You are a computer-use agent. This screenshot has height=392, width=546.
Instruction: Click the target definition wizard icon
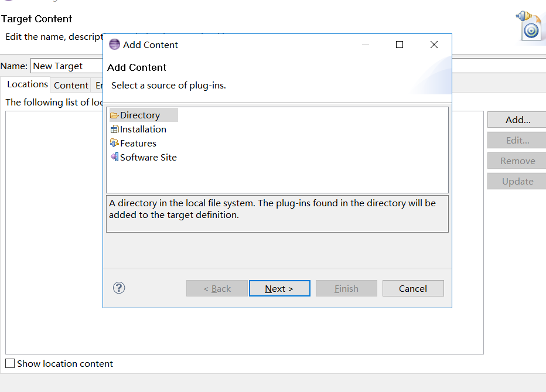coord(528,26)
